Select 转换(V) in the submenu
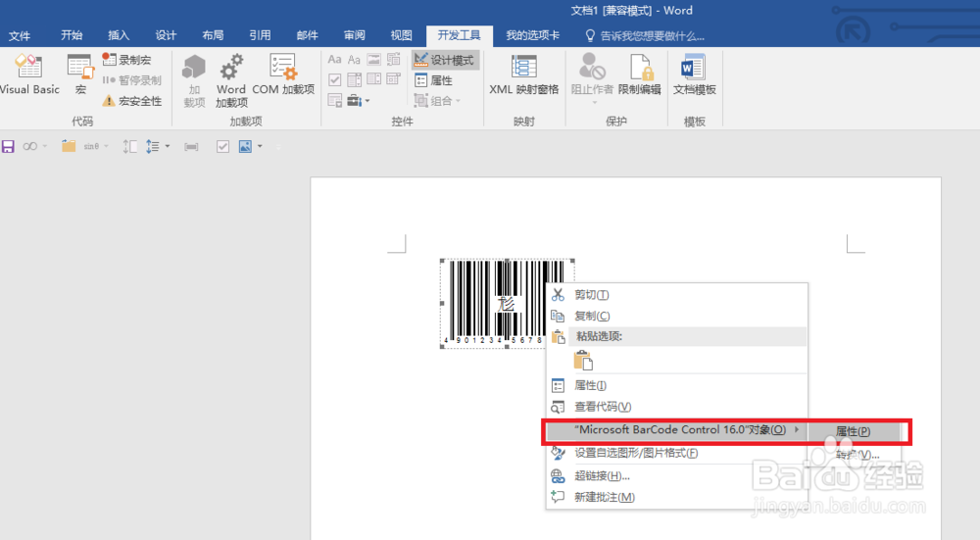This screenshot has width=980, height=540. [x=854, y=455]
